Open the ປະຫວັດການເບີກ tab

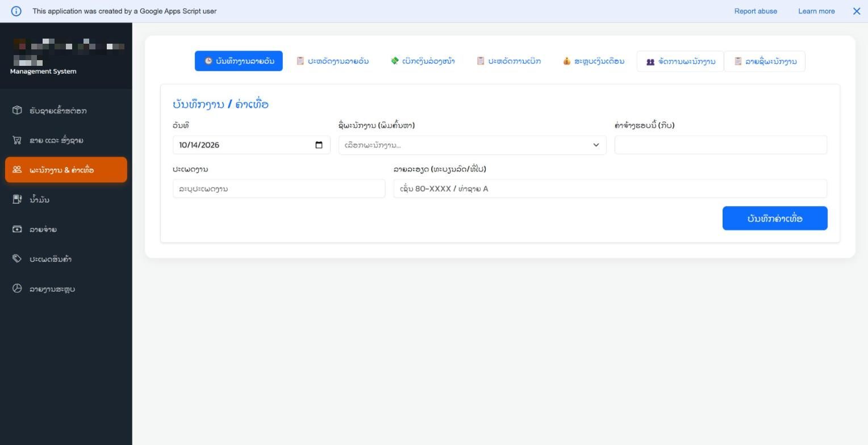(508, 61)
